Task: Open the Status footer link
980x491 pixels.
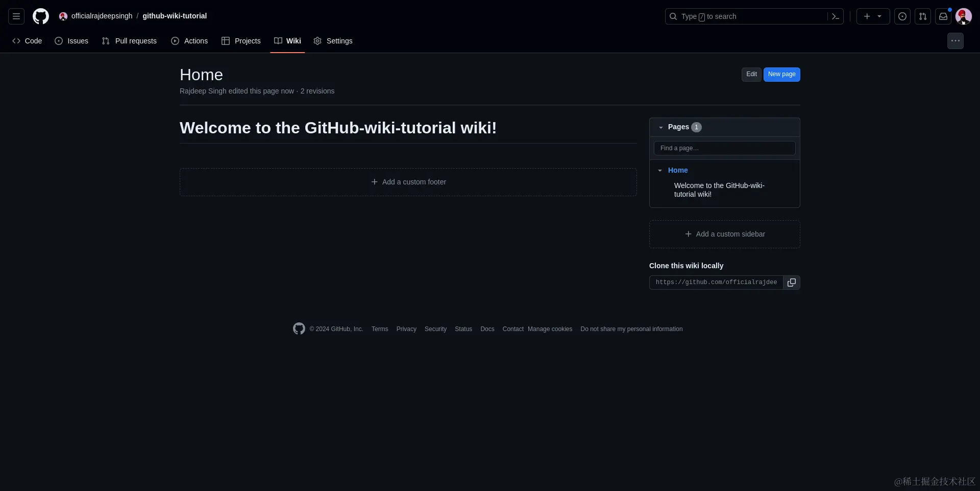Action: [463, 329]
